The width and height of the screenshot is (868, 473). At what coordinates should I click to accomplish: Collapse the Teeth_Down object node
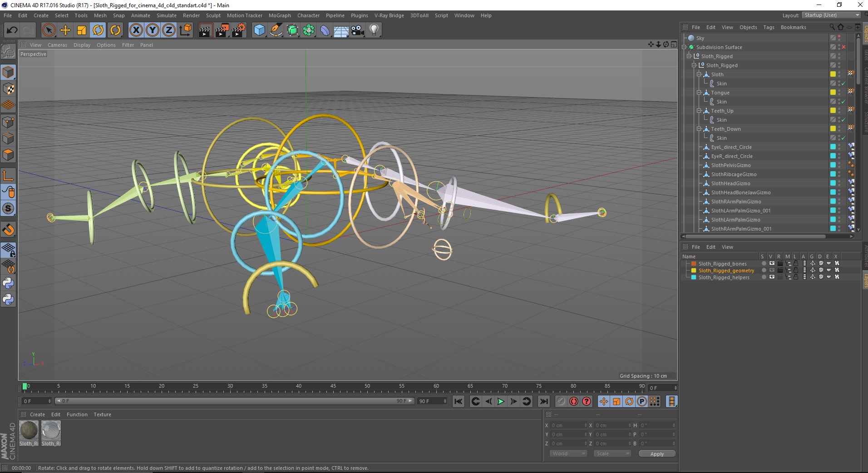[x=699, y=129]
